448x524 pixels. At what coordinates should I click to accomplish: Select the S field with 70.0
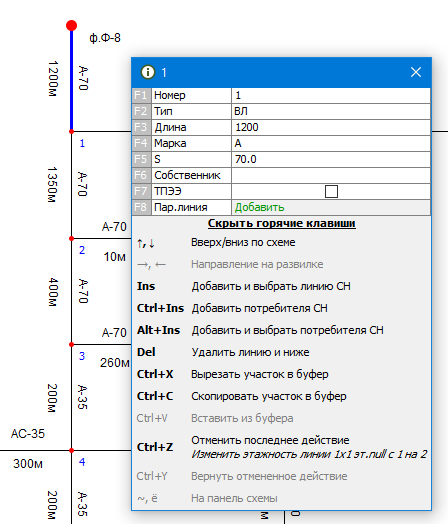click(331, 159)
